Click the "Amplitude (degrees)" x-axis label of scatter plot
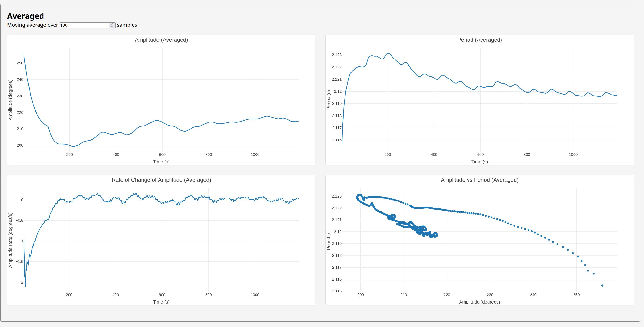The image size is (644, 327). click(x=479, y=302)
